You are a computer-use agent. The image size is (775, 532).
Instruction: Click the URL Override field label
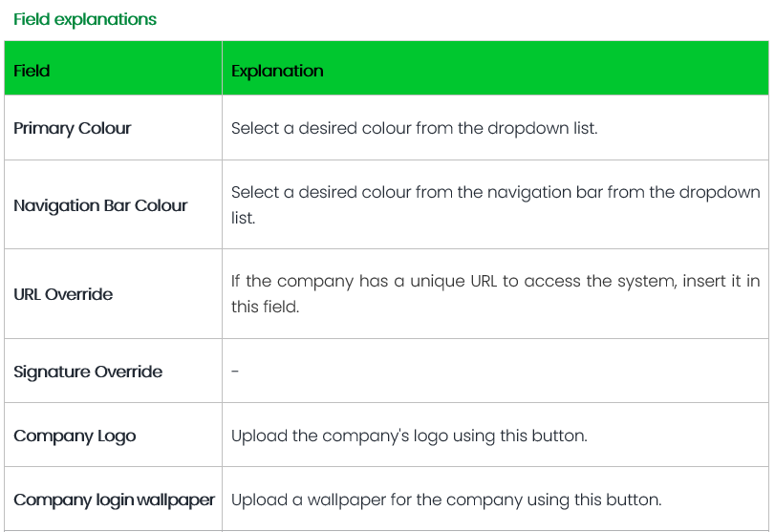(x=63, y=294)
